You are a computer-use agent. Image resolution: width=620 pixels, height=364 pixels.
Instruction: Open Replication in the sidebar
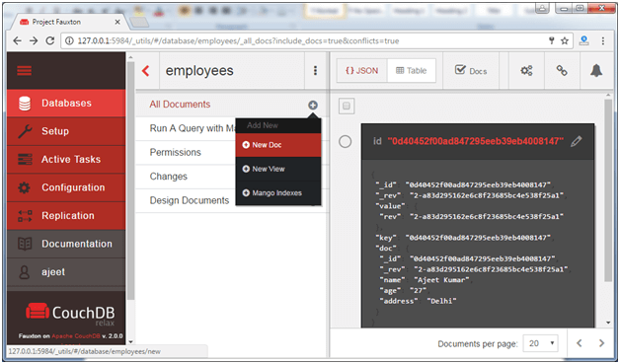tap(66, 216)
